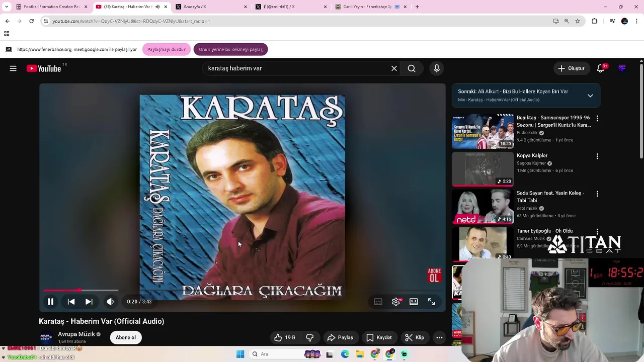Open Beşiktaş - Samsunspor video thumbnail

(x=482, y=131)
